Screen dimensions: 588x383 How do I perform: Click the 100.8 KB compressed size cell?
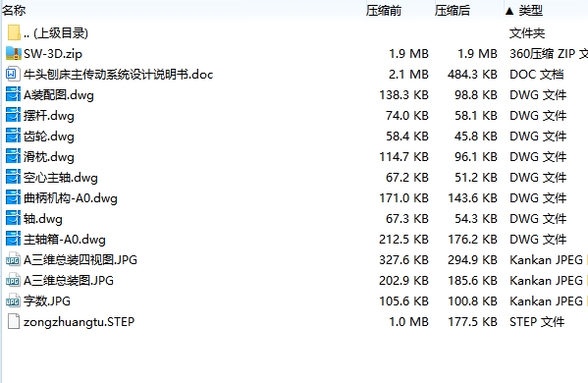472,301
